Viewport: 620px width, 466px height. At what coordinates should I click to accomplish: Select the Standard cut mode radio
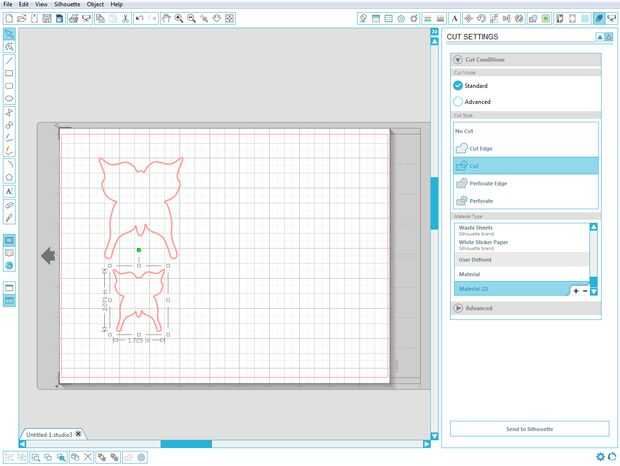tap(458, 85)
